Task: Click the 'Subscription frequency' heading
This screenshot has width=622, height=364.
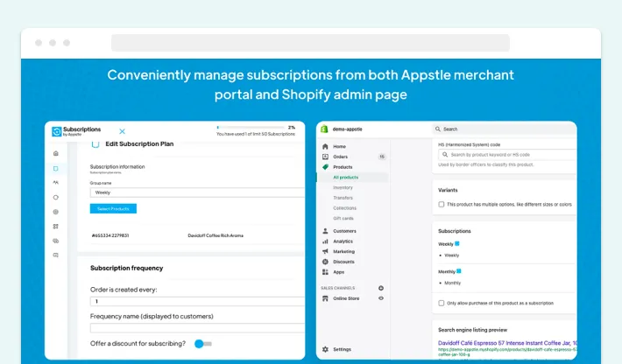Action: click(x=126, y=268)
